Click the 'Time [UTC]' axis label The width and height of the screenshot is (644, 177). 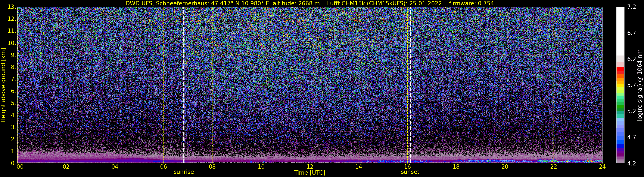pos(310,173)
